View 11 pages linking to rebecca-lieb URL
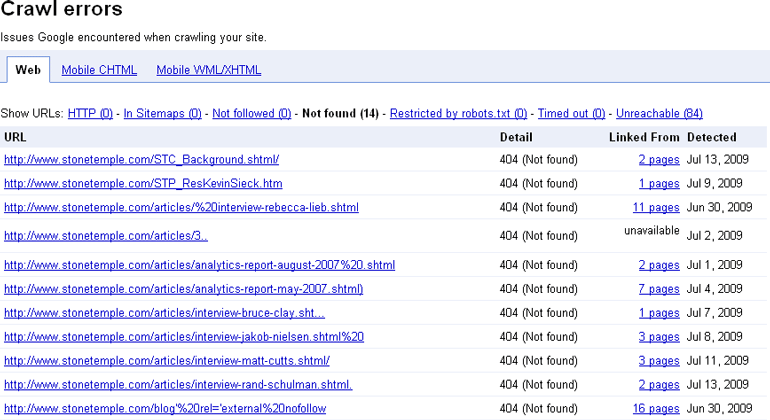 [x=656, y=208]
